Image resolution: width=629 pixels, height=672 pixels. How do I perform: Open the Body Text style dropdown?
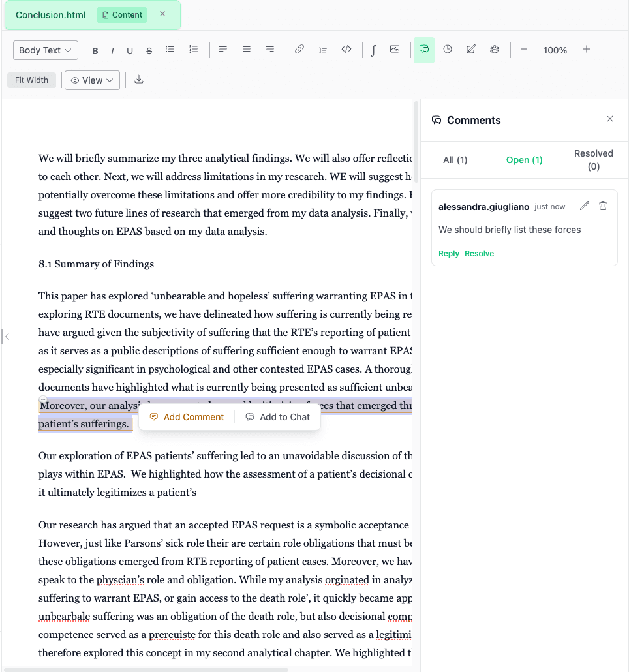pyautogui.click(x=46, y=50)
